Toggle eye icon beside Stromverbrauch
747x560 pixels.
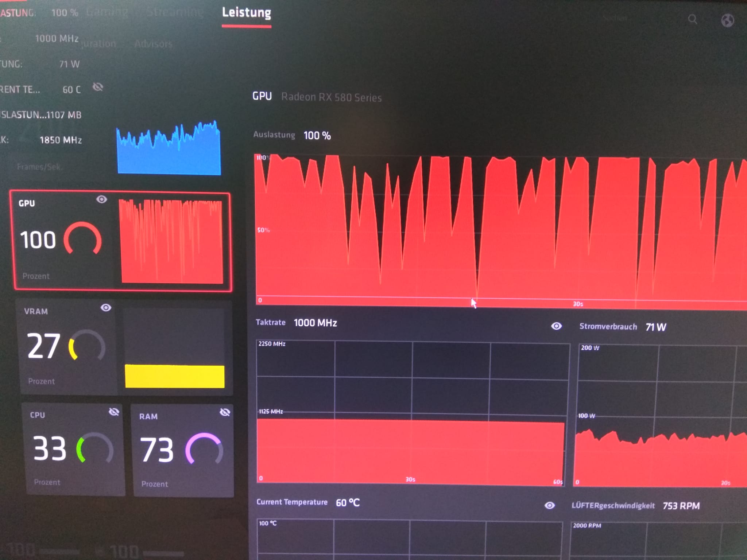(x=556, y=326)
